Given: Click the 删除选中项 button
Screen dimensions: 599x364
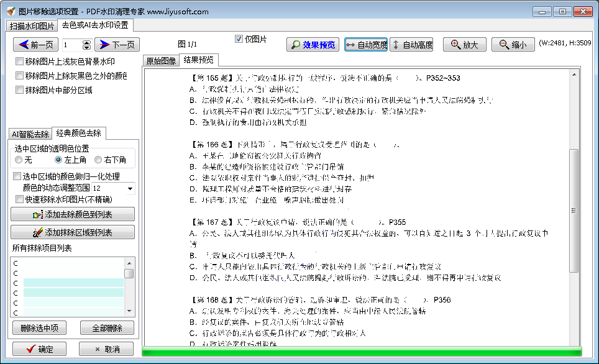Looking at the screenshot, I should (x=39, y=327).
